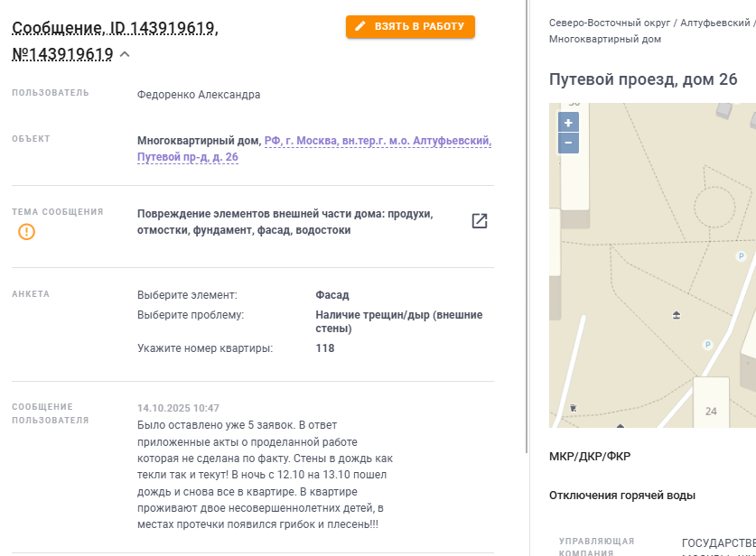Viewport: 756px width, 556px height.
Task: Open Многоквартирный дом breadcrumb
Action: point(604,39)
